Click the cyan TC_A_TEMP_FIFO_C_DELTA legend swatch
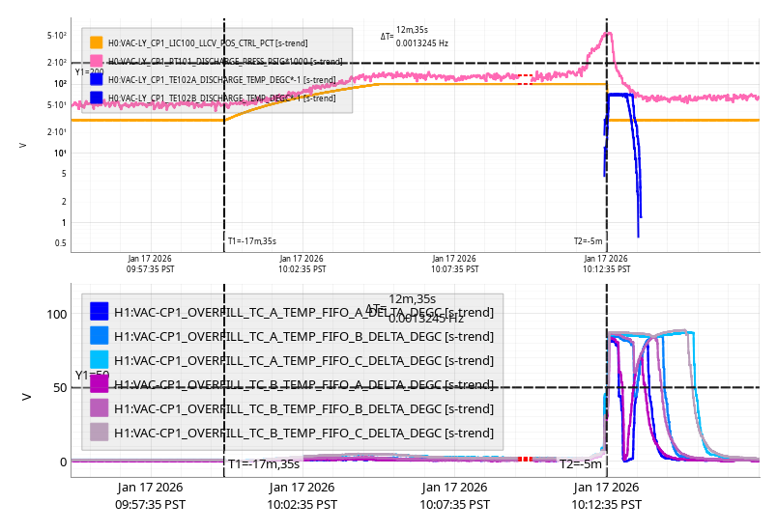 coord(99,359)
